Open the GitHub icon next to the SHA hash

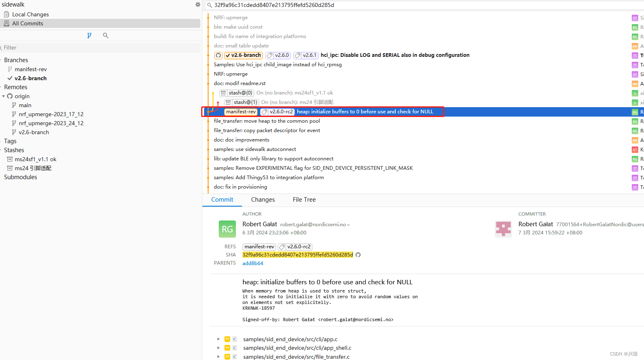tap(358, 255)
